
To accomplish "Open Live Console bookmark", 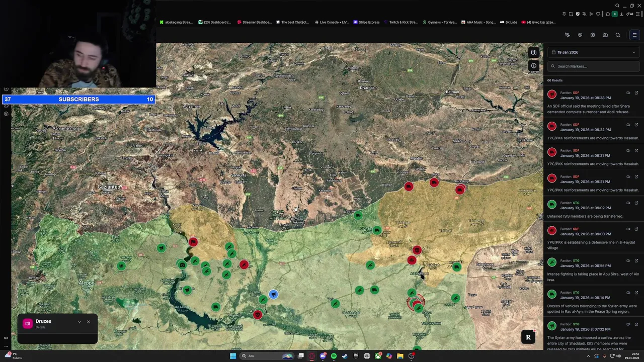I will point(332,22).
